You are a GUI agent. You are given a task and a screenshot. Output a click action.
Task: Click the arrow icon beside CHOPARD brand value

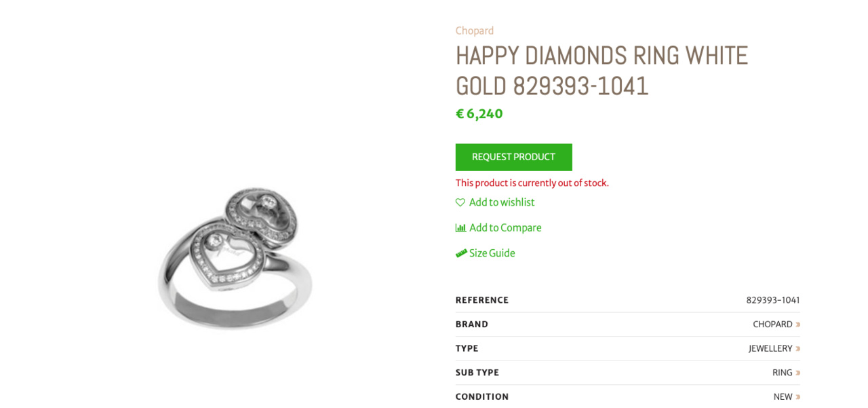click(x=798, y=324)
